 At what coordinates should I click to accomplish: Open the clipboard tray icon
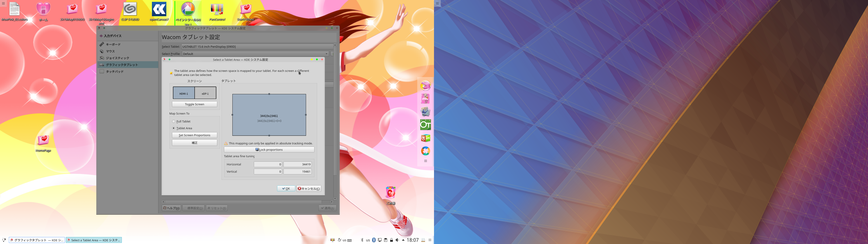coord(385,240)
